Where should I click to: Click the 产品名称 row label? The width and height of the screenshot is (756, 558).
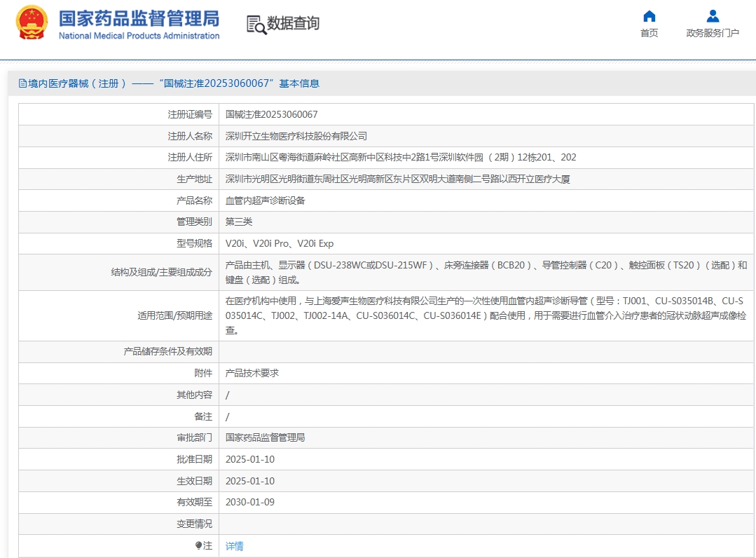click(194, 200)
